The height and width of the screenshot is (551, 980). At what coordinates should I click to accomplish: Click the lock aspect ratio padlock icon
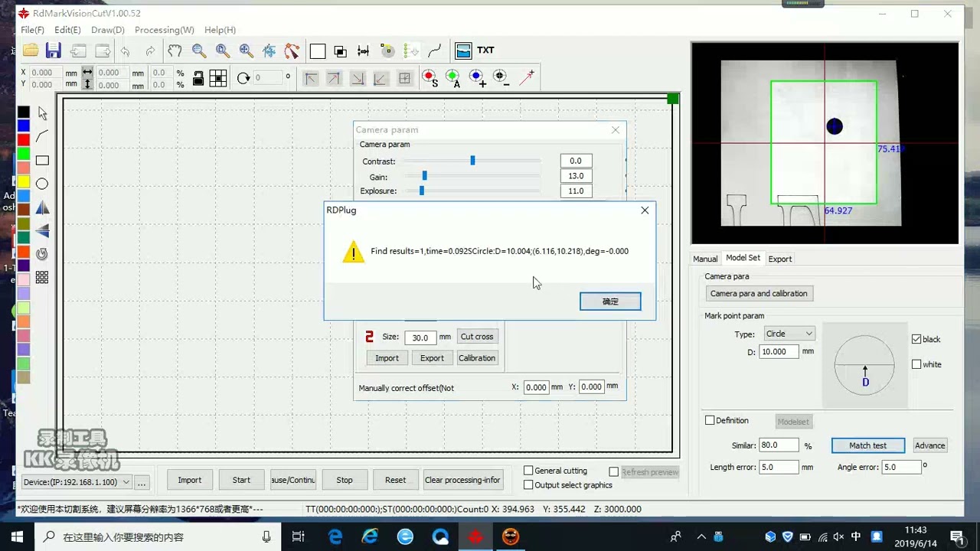click(198, 78)
